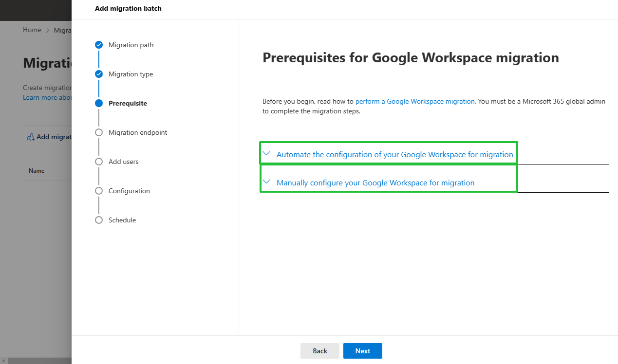Expand 'Automate the configuration' chevron
Viewport: 618px width, 364px height.
click(x=266, y=153)
